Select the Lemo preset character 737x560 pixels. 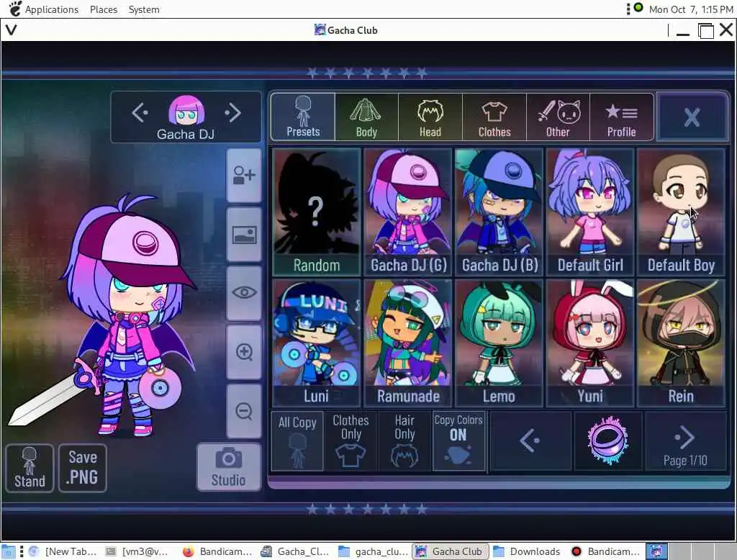tap(499, 343)
